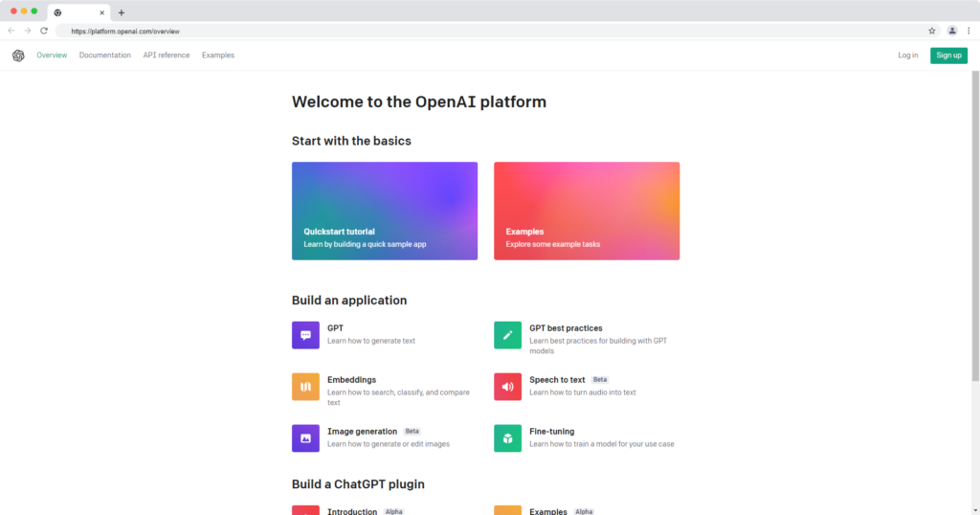
Task: Open the Speech to text link
Action: (557, 380)
